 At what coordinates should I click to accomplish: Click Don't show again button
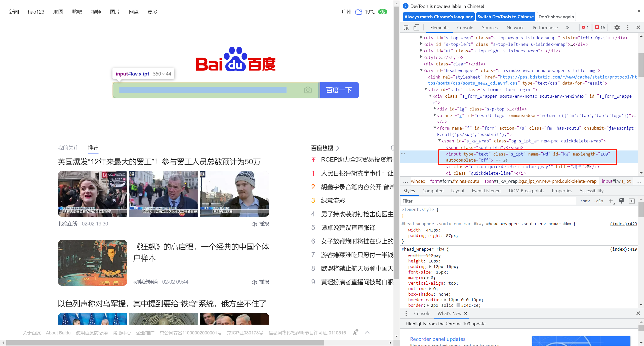[x=556, y=17]
